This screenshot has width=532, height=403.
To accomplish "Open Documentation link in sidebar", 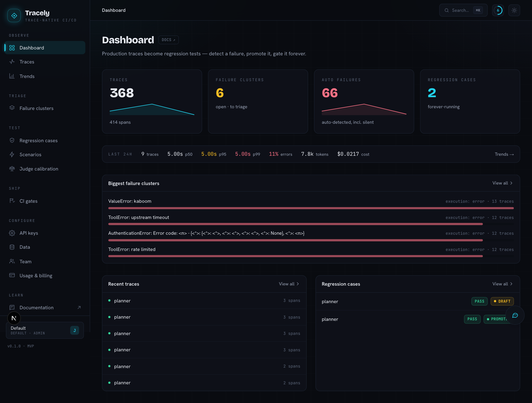I will coord(45,308).
